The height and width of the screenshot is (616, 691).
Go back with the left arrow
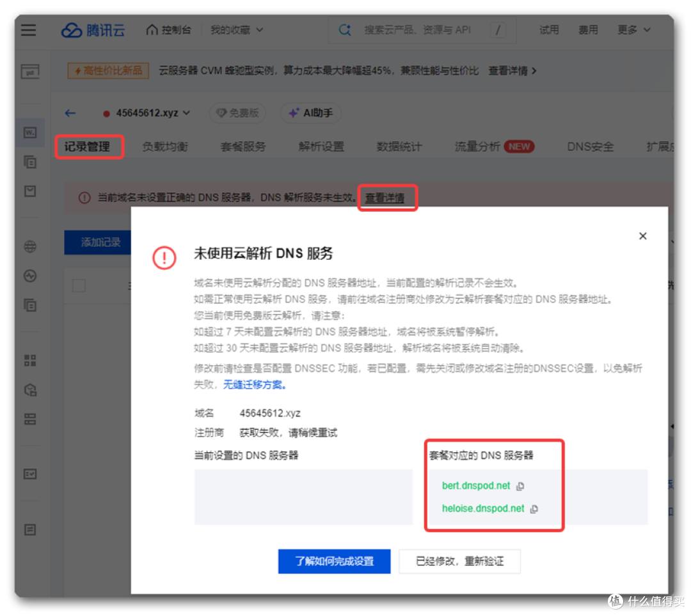pos(70,113)
